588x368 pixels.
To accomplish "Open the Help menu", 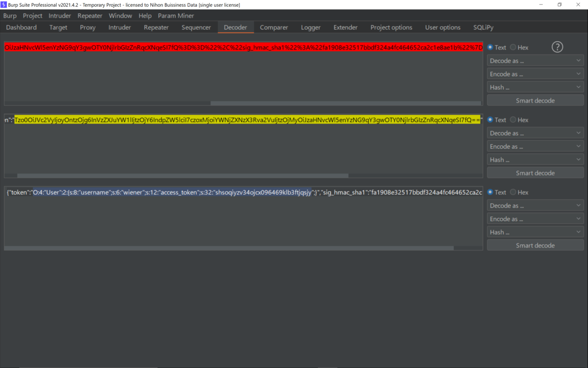I will tap(145, 16).
